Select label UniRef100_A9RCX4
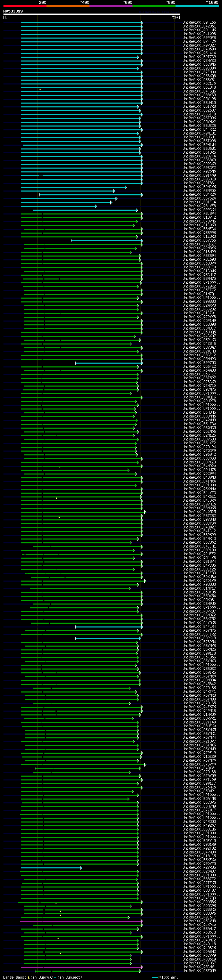This screenshot has width=222, height=980. (199, 210)
